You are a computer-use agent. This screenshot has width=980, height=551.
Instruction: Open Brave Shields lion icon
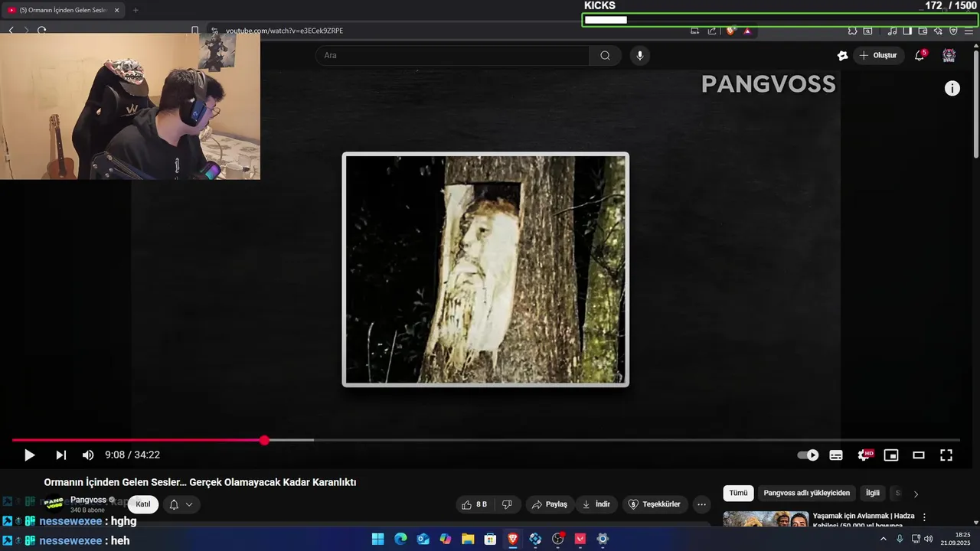(x=730, y=31)
